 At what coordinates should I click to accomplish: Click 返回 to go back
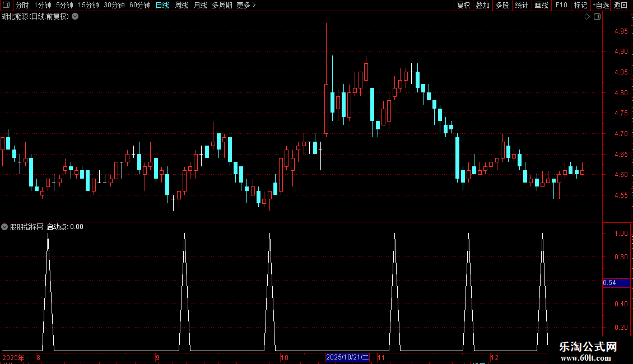click(621, 5)
